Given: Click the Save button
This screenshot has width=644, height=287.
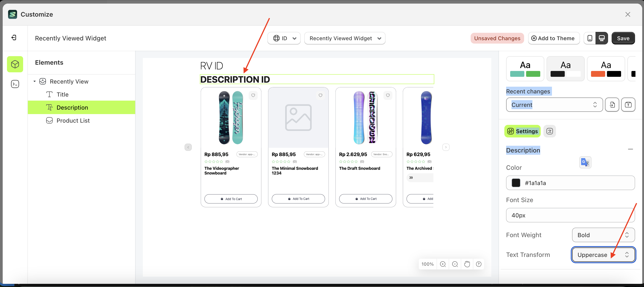Looking at the screenshot, I should (623, 38).
